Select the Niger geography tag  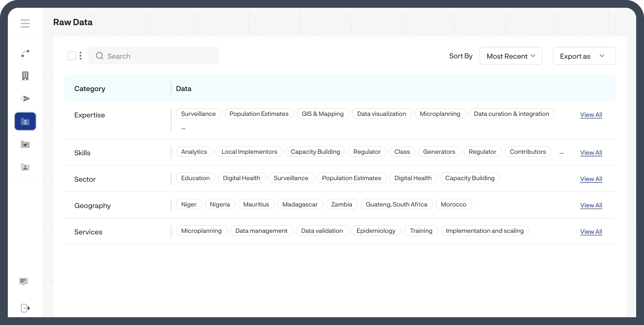[189, 205]
